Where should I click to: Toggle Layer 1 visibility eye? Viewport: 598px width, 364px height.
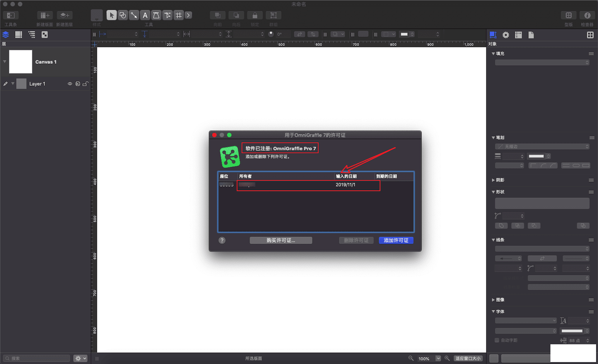70,84
